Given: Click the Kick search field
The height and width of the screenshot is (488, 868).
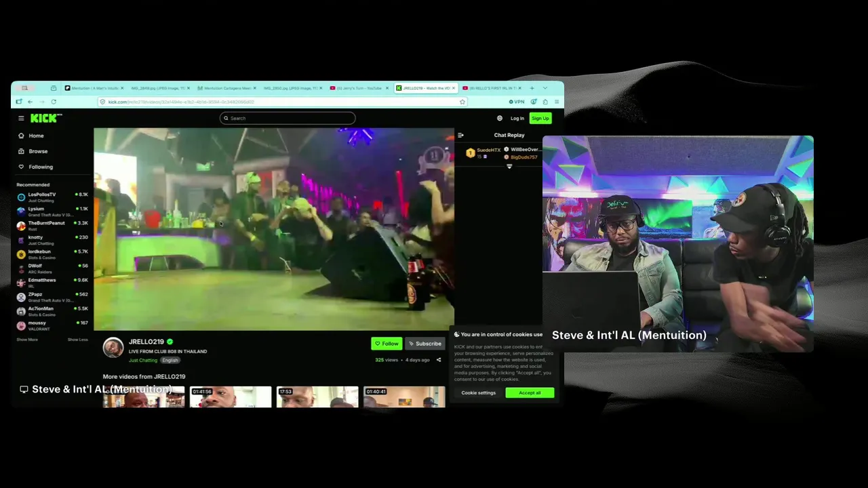Looking at the screenshot, I should point(288,118).
